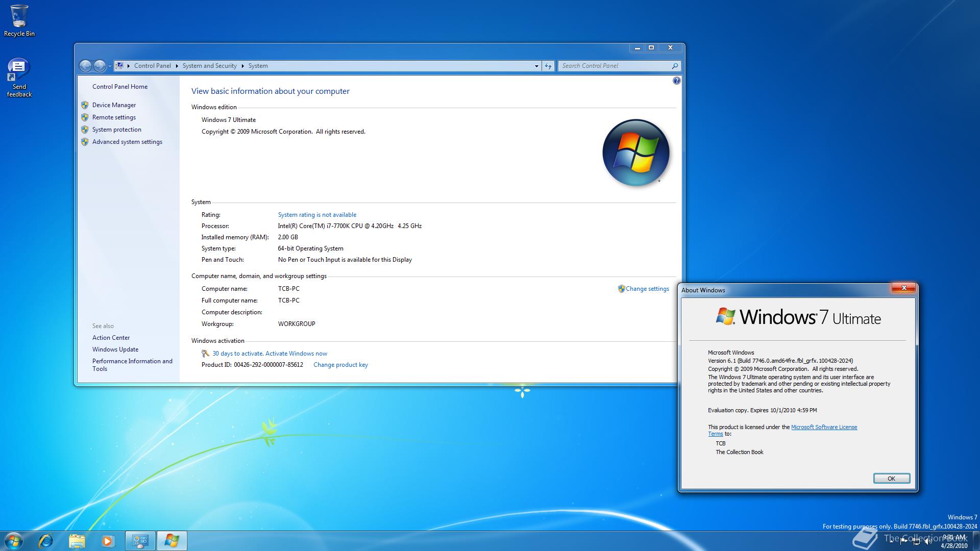Open the Start menu orb
The width and height of the screenshot is (980, 551).
pos(14,541)
